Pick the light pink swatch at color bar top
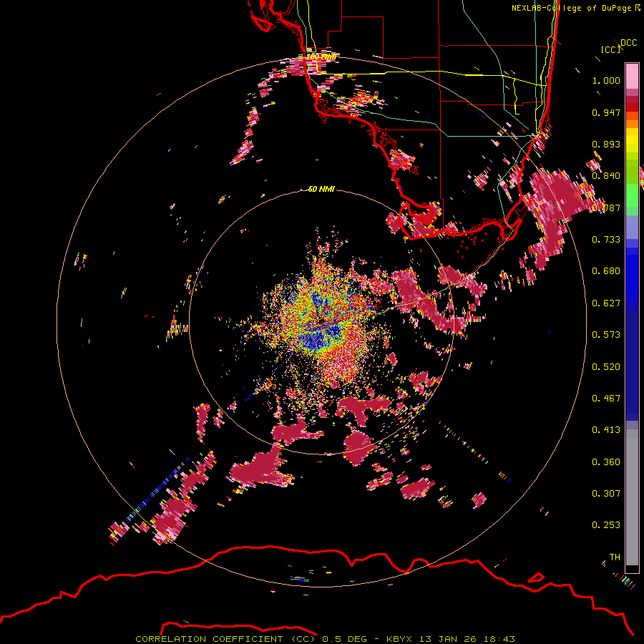 [632, 76]
